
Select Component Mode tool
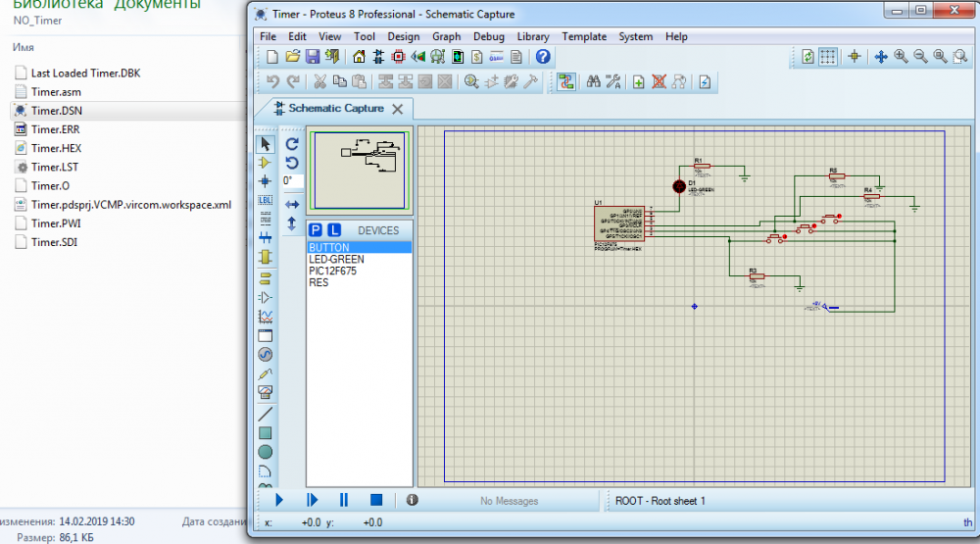265,163
